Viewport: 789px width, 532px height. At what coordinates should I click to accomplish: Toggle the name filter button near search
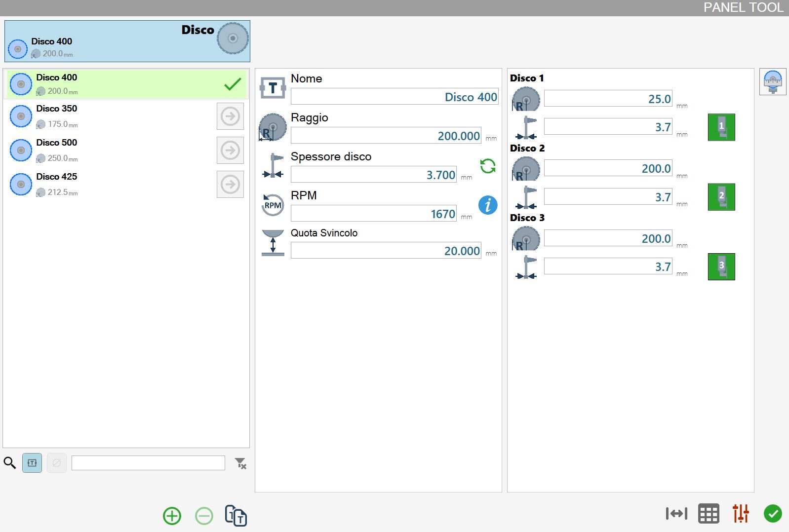click(x=32, y=463)
